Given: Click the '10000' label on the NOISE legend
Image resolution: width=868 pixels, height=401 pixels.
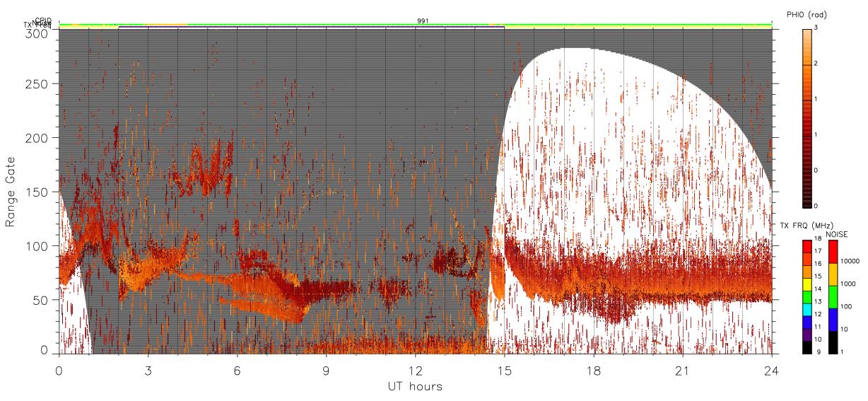Looking at the screenshot, I should [x=850, y=260].
